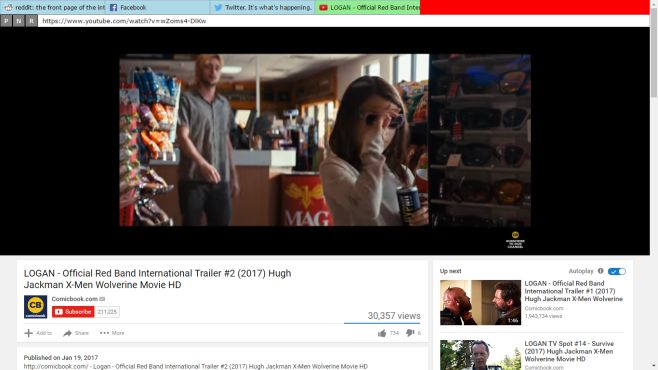Screen dimensions: 658x370
Task: Click the Published on Jan 19, 2017 text
Action: pyautogui.click(x=61, y=358)
